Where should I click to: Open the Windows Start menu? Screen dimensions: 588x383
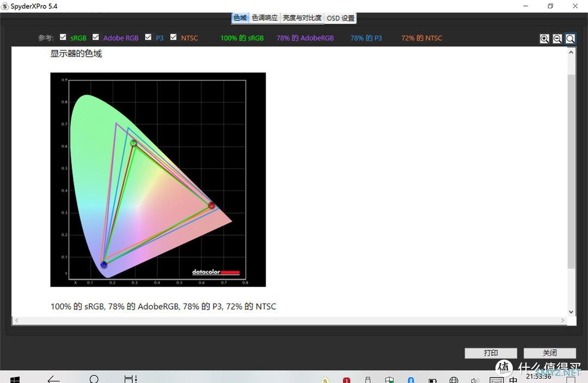point(15,380)
